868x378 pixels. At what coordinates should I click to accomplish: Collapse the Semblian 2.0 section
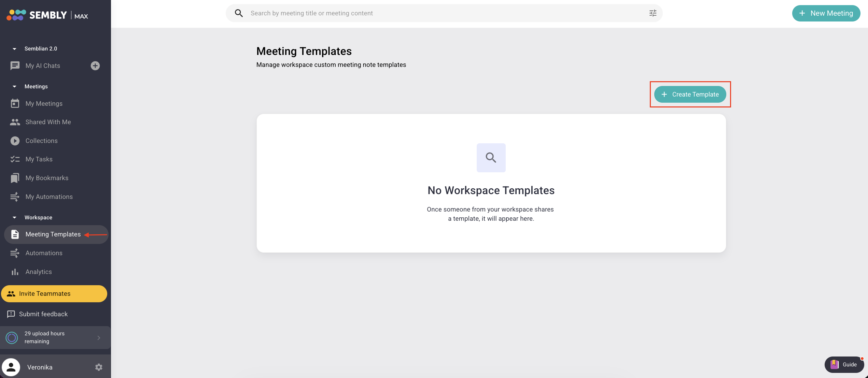click(x=14, y=49)
